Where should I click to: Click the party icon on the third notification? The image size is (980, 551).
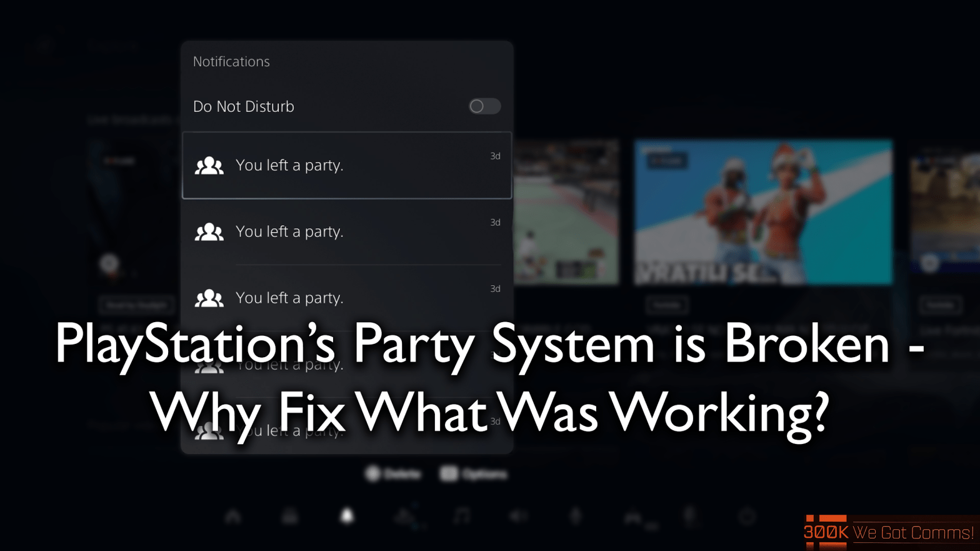[x=209, y=298]
